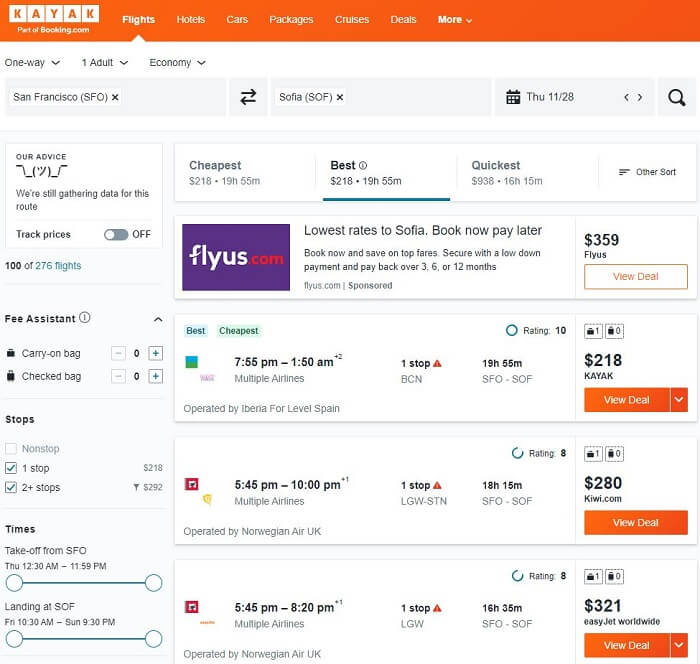Screen dimensions: 700x664
Task: Go to the previous date arrow
Action: (626, 97)
